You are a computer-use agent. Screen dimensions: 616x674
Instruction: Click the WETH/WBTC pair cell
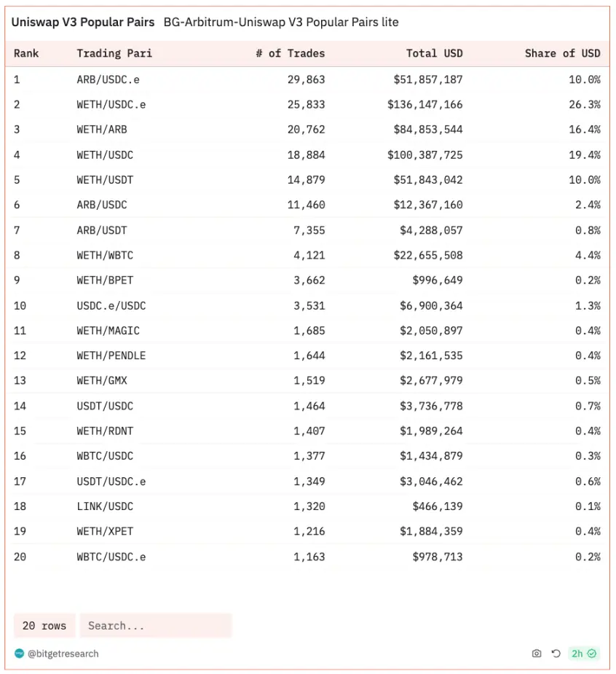(x=105, y=255)
